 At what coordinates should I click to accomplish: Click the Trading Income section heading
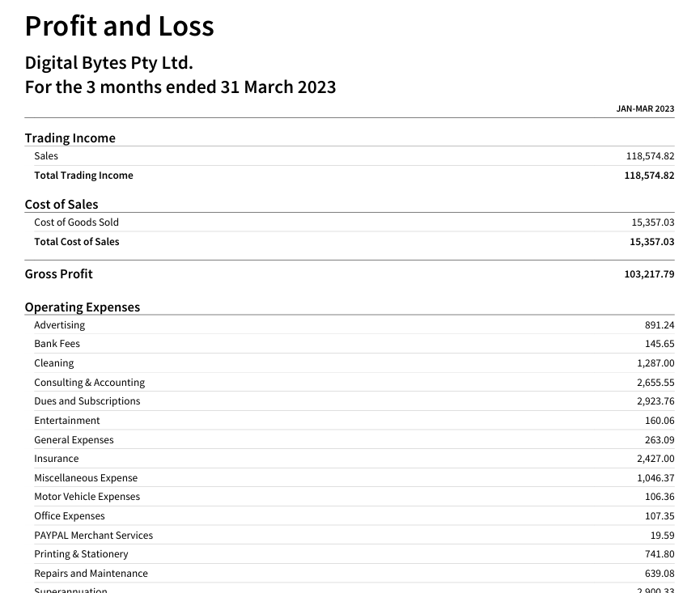[70, 138]
